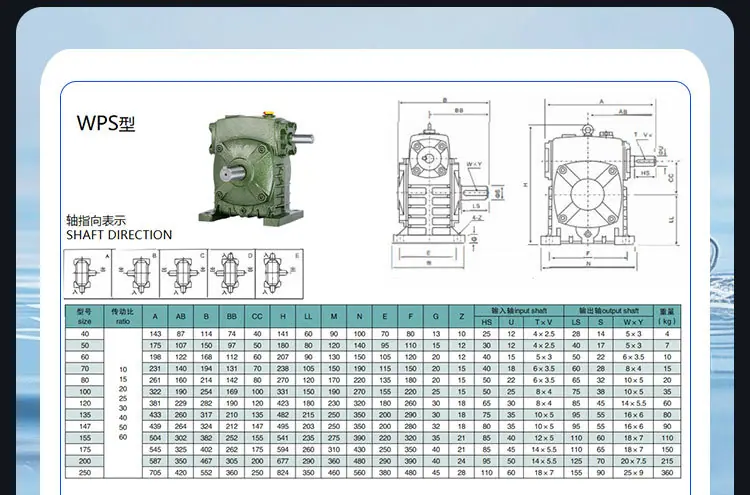Click size "250" in the size column
This screenshot has height=495, width=750.
tap(85, 473)
